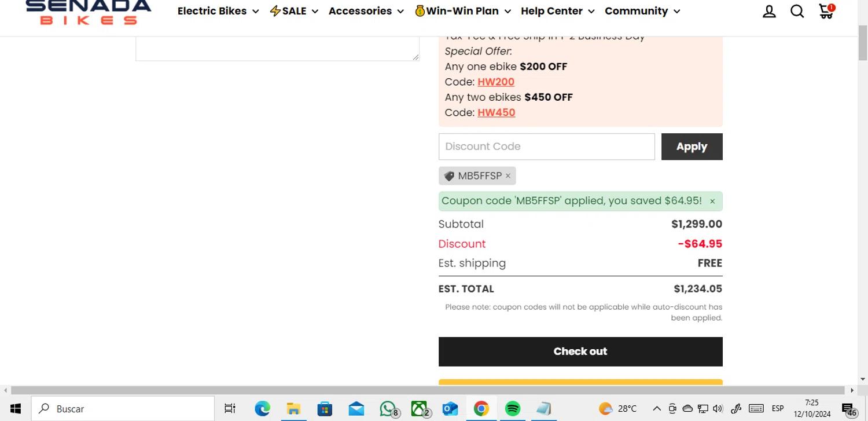868x421 pixels.
Task: Open the user account icon
Action: (769, 12)
